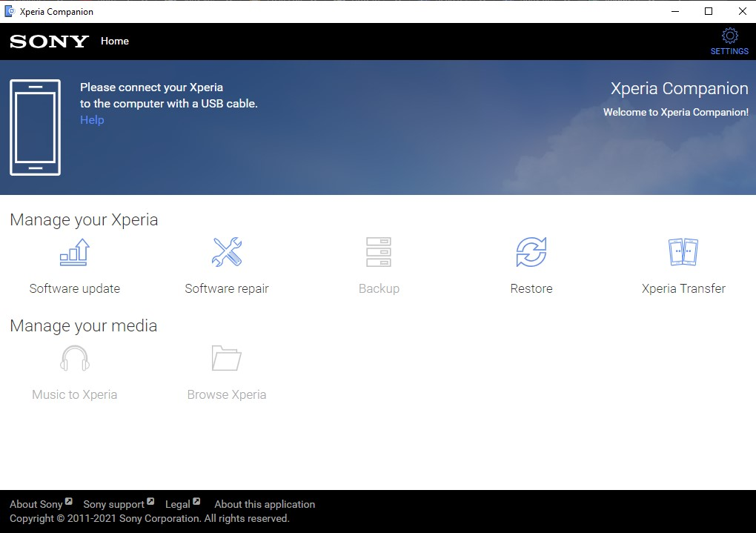Open the Home tab
Screen dimensions: 756x533
coord(115,41)
